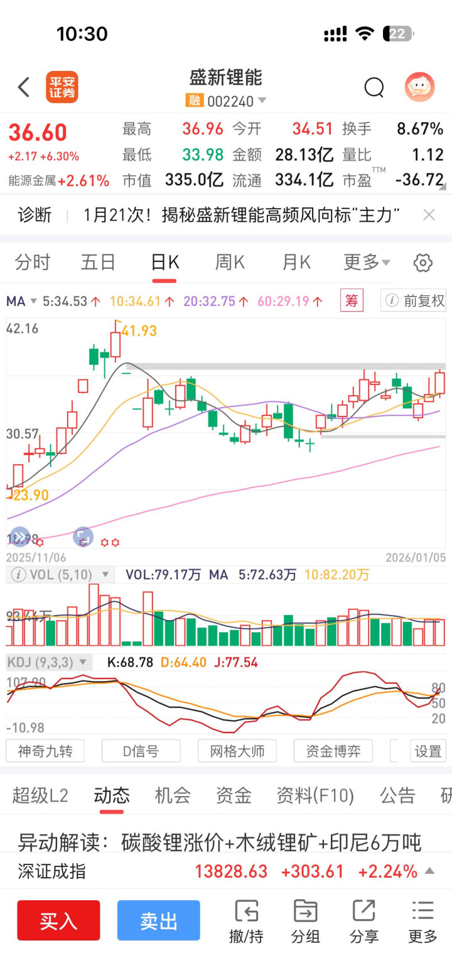Switch to 超级L2 tab
The width and height of the screenshot is (452, 980).
[40, 796]
